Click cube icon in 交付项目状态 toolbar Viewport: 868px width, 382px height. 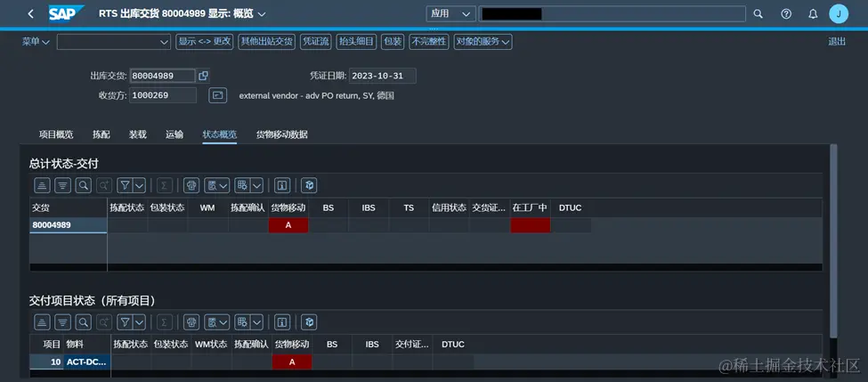(x=309, y=321)
